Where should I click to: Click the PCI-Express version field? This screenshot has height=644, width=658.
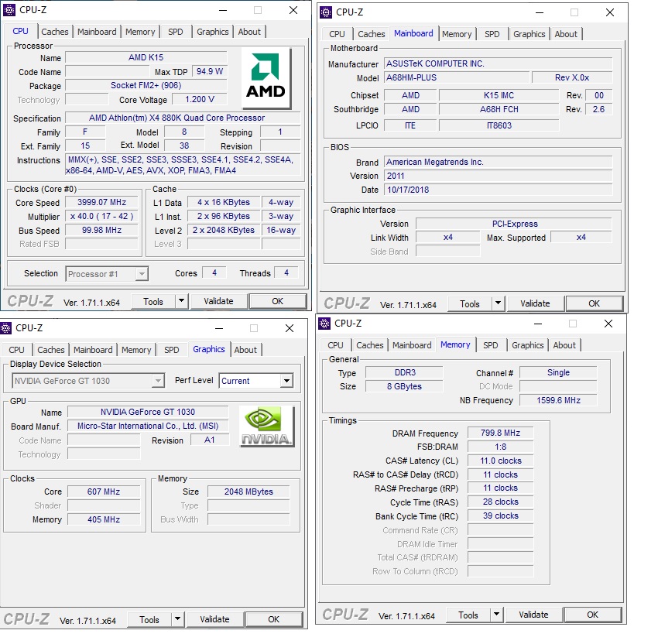pos(514,224)
